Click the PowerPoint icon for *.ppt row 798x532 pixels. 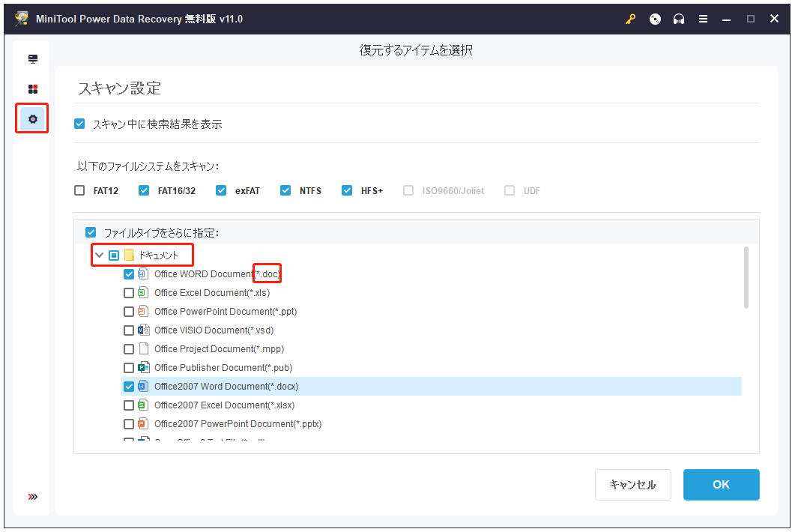click(144, 311)
